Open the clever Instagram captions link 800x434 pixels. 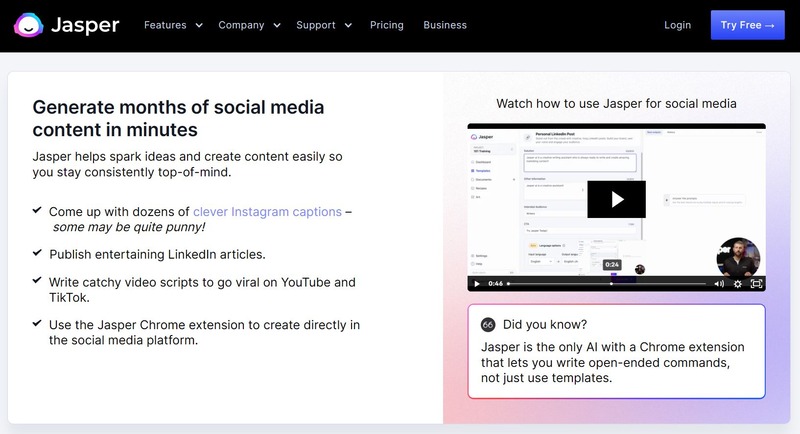(267, 212)
